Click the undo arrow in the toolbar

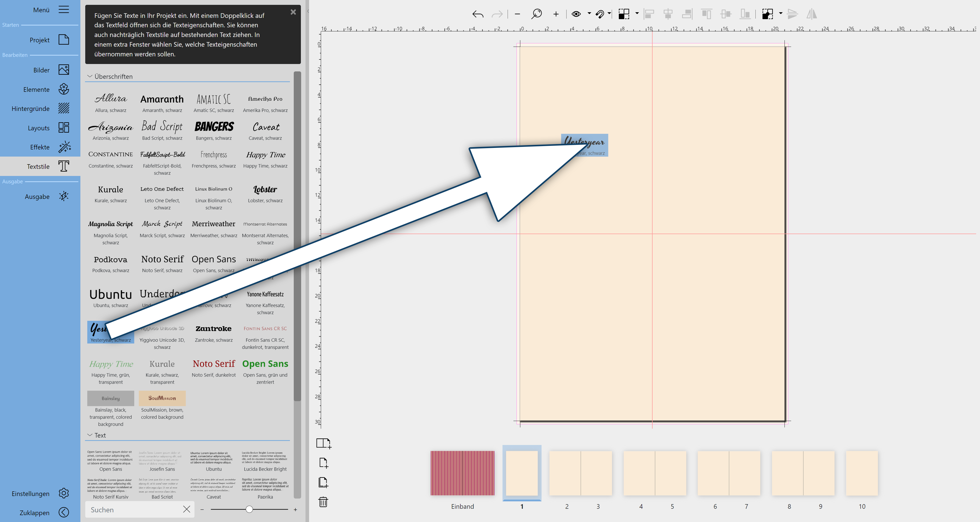(x=477, y=15)
